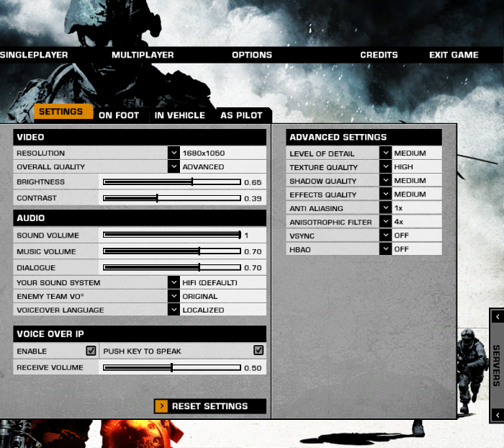Click the Dialogue volume slider
The width and height of the screenshot is (504, 448).
[x=172, y=267]
